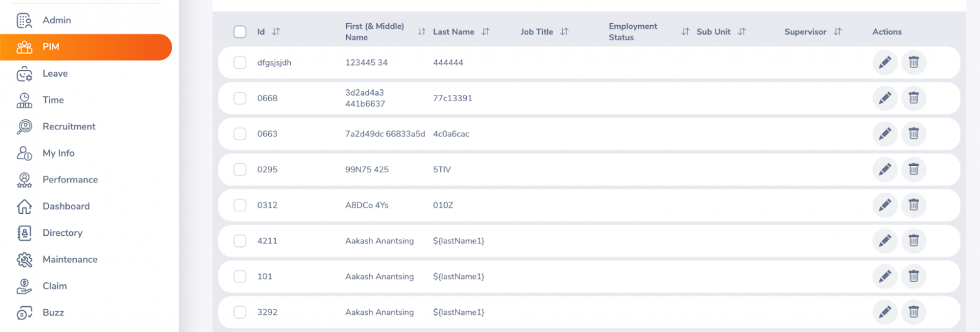Click trash icon for employee 0295
980x332 pixels.
coord(913,170)
